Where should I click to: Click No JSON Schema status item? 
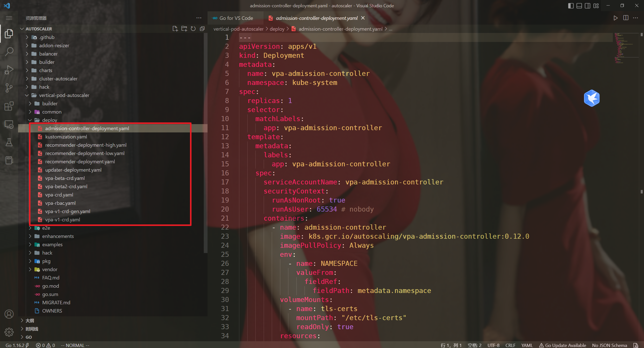tap(609, 345)
